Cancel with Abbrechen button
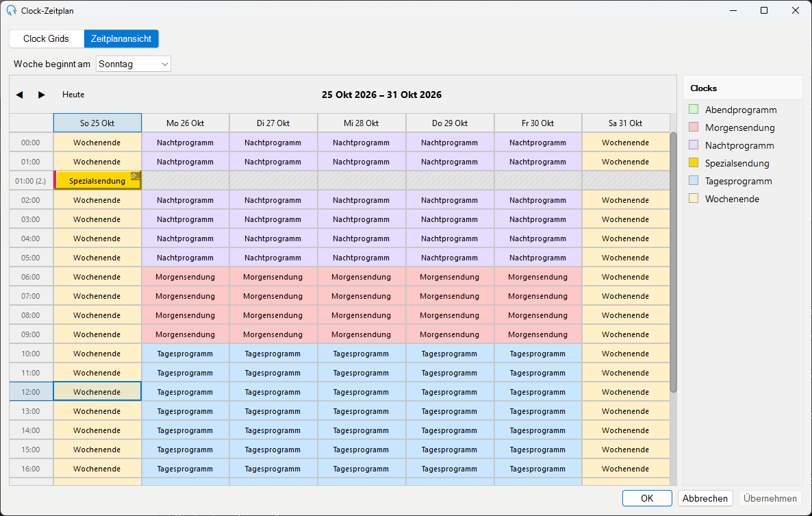 [705, 498]
